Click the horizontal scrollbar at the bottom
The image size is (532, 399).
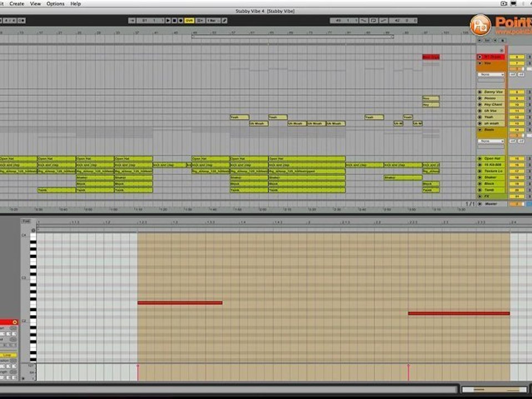228,389
